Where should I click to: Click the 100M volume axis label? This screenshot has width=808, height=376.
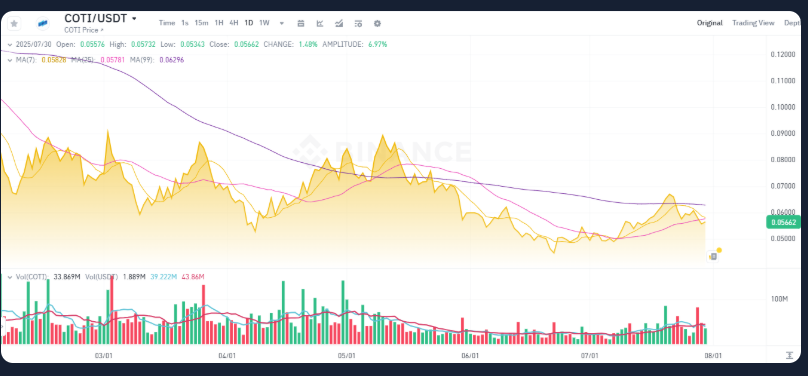click(779, 299)
